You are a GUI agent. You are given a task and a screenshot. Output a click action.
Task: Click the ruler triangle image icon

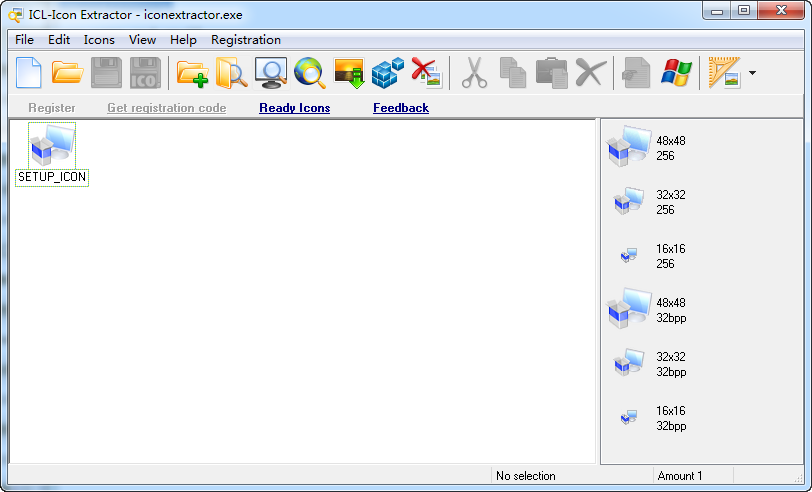point(724,73)
